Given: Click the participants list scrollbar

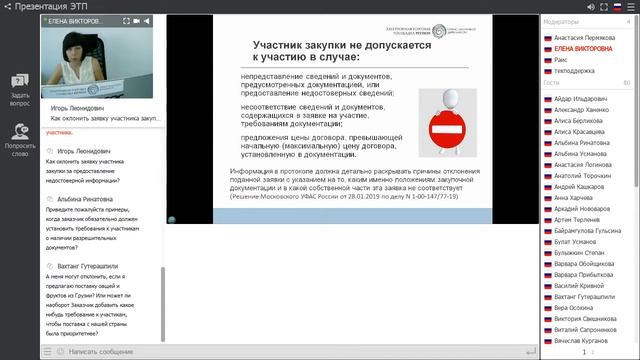Looking at the screenshot, I should (637, 102).
